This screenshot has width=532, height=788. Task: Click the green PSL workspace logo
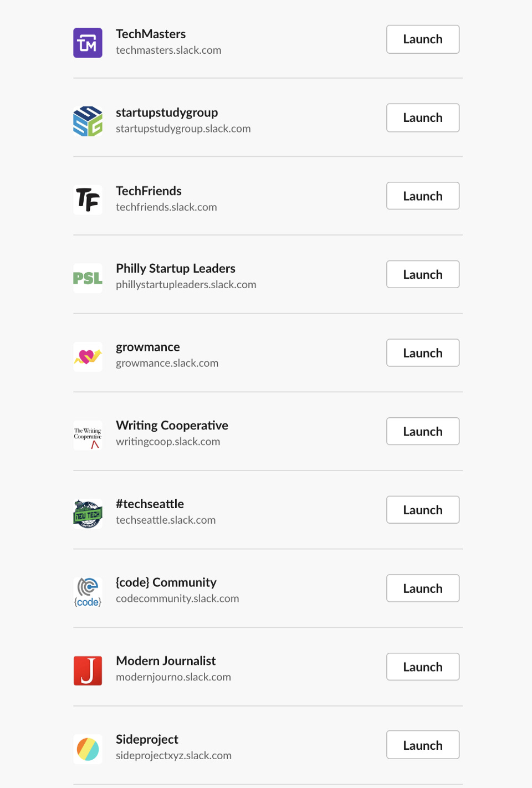click(88, 278)
